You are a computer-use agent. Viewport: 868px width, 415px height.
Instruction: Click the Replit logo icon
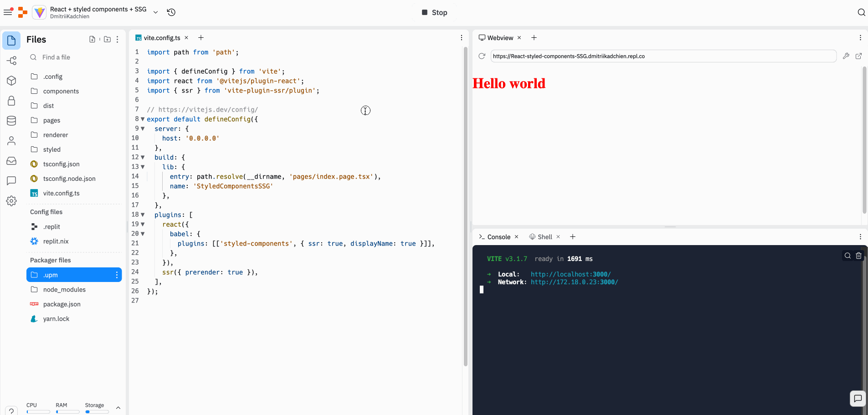pyautogui.click(x=22, y=12)
